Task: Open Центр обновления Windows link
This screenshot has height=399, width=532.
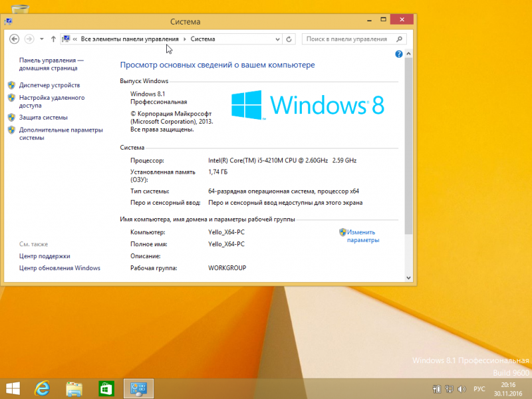Action: tap(60, 268)
